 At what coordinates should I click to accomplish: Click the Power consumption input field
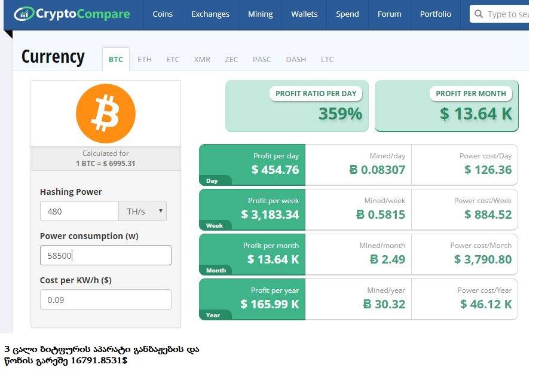click(x=106, y=255)
